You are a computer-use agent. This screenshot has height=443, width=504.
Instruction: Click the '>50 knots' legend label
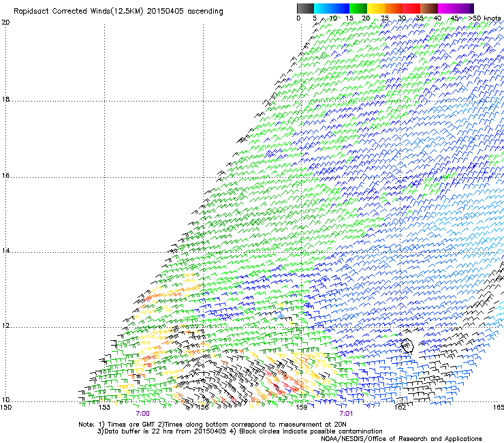[x=485, y=18]
